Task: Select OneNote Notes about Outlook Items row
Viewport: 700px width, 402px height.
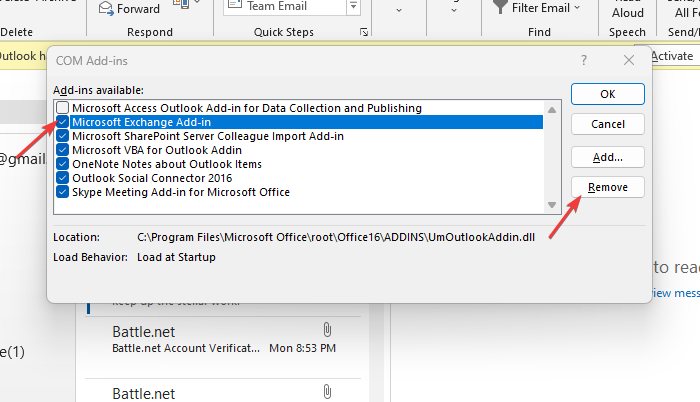Action: (x=167, y=164)
